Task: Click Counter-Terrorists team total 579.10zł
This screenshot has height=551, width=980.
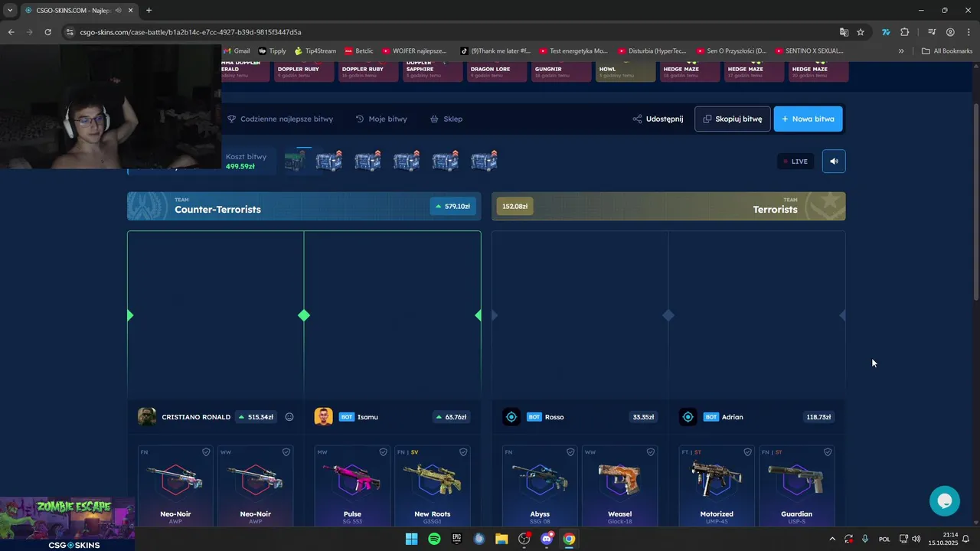Action: tap(452, 206)
